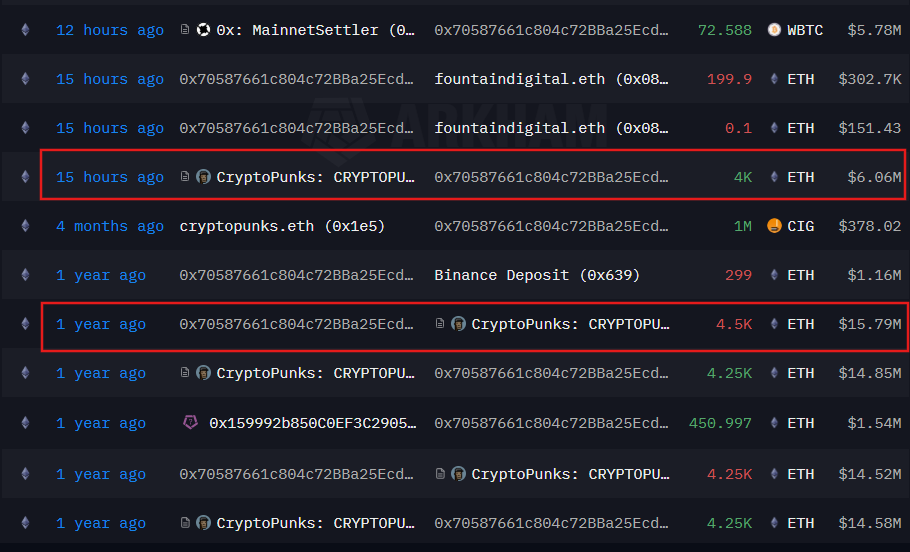Click the Ethereum chain icon in the $302.7K row
Screen dimensions: 910x552
[26, 79]
